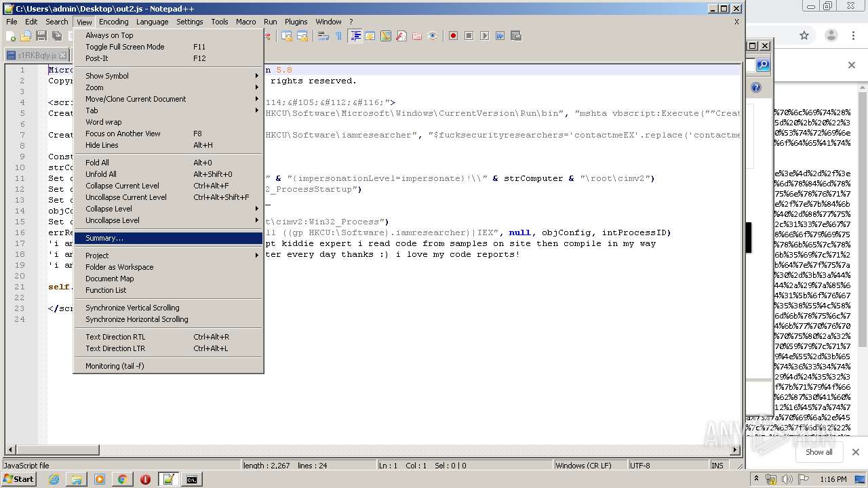Select Collapse Current Level entry

coord(168,186)
